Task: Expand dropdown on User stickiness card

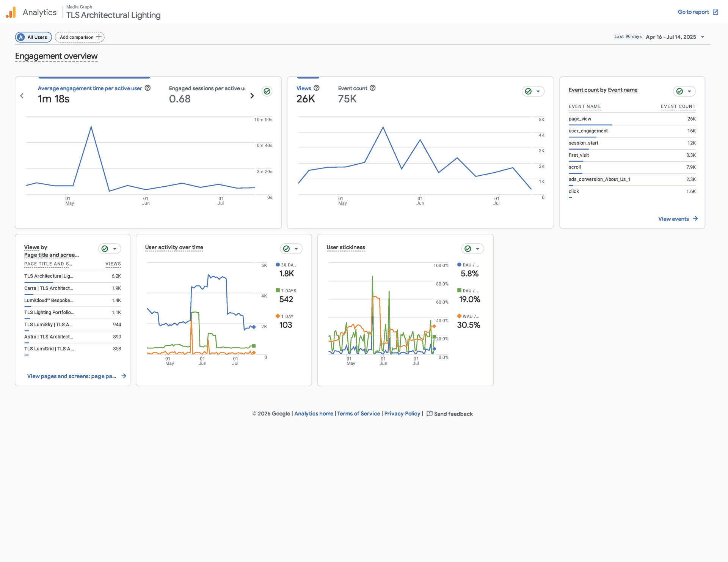Action: point(477,249)
